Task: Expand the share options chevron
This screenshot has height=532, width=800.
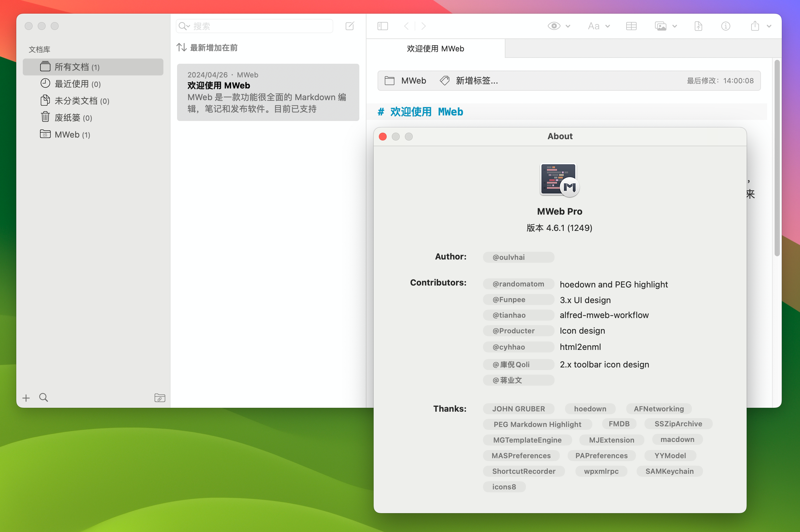Action: (769, 26)
